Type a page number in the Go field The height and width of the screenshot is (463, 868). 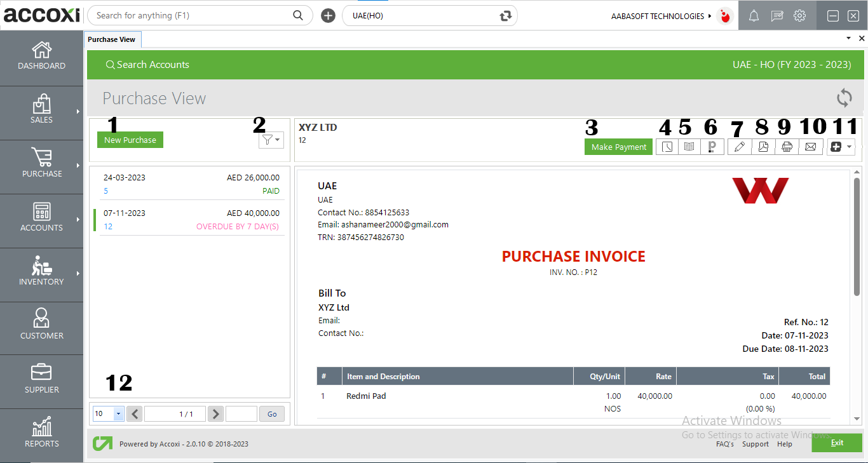(x=241, y=413)
